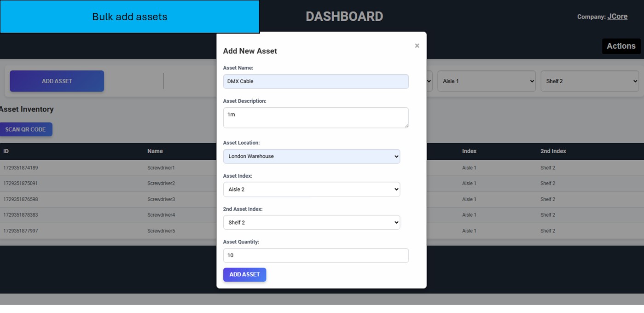Open the Actions menu

tap(621, 46)
